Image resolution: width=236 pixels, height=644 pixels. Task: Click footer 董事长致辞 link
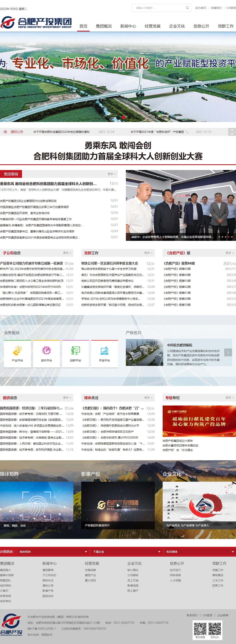tap(7, 575)
